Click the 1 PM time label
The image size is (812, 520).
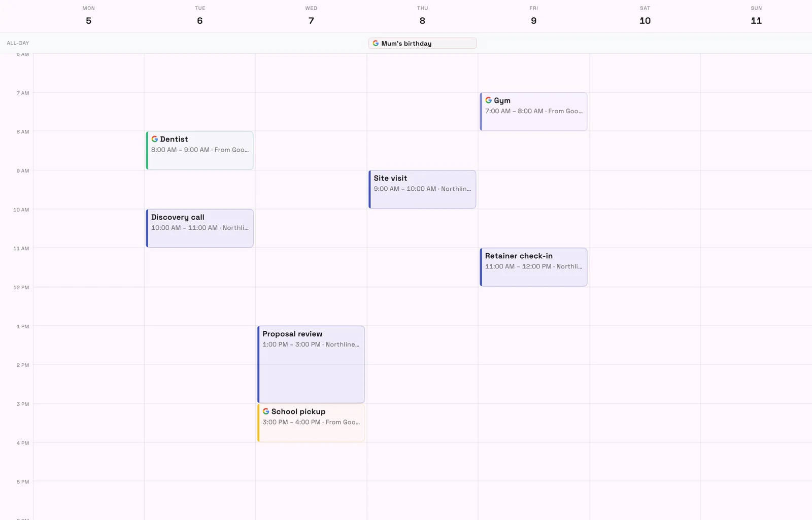[23, 326]
